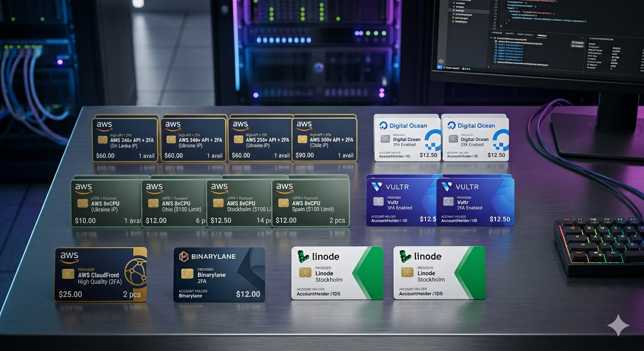This screenshot has height=351, width=644.
Task: Click the chip icon on the Binarylane card
Action: click(x=187, y=273)
